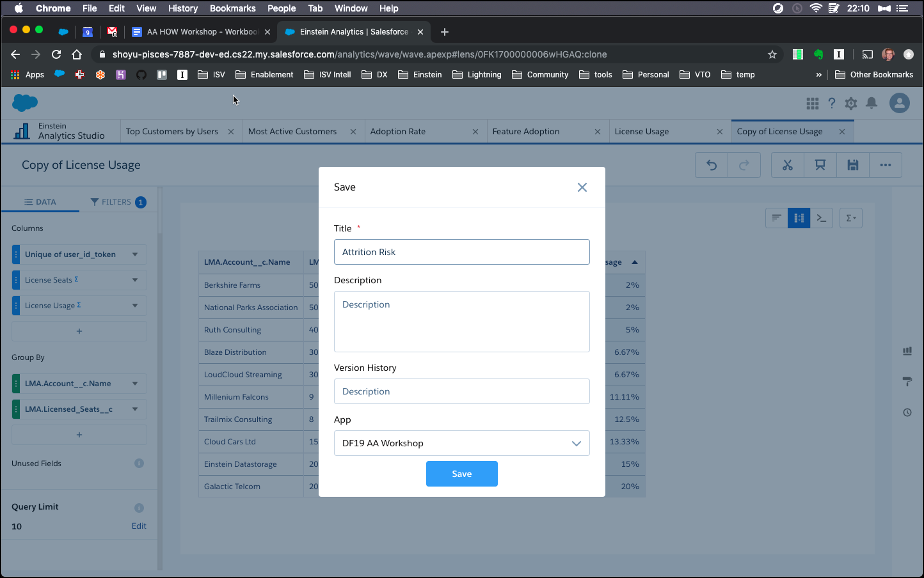Screen dimensions: 924x578
Task: Add a new grouping with plus button
Action: pos(79,435)
